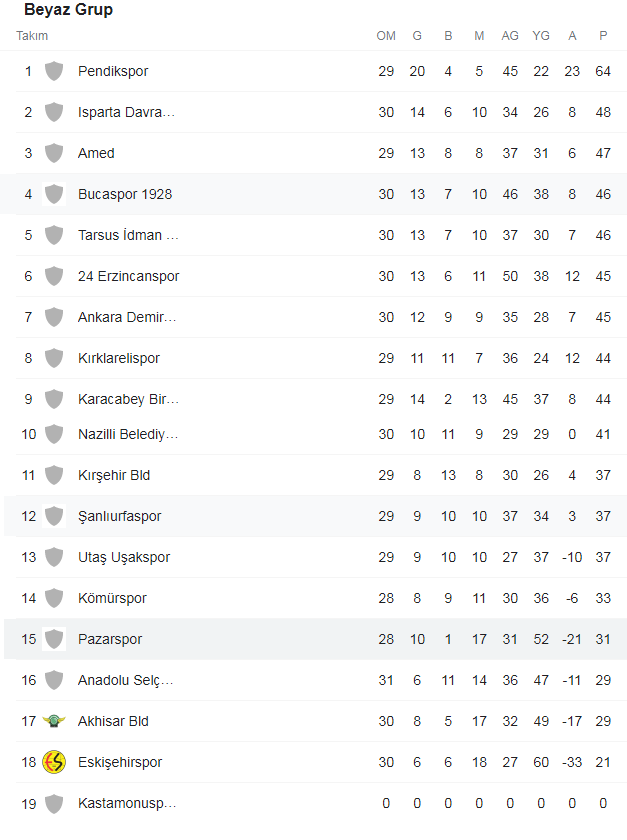
Task: Open the Isparta Davraz team name
Action: pos(127,112)
